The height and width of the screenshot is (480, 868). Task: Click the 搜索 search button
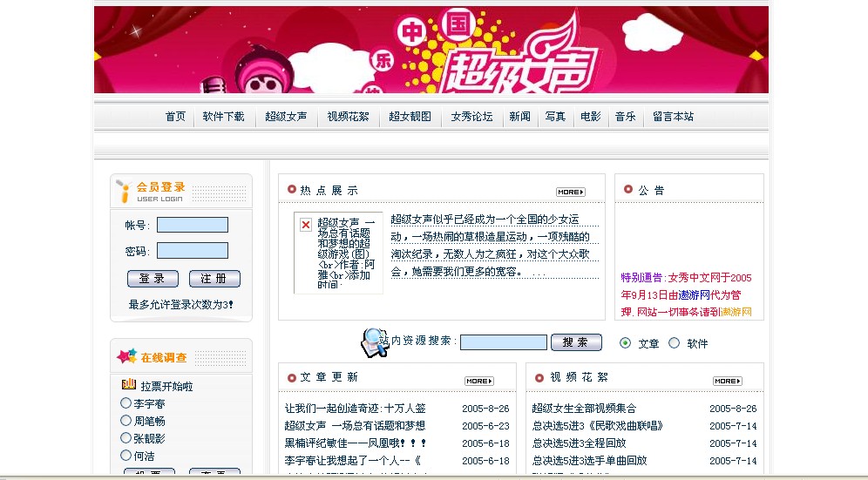[x=576, y=342]
